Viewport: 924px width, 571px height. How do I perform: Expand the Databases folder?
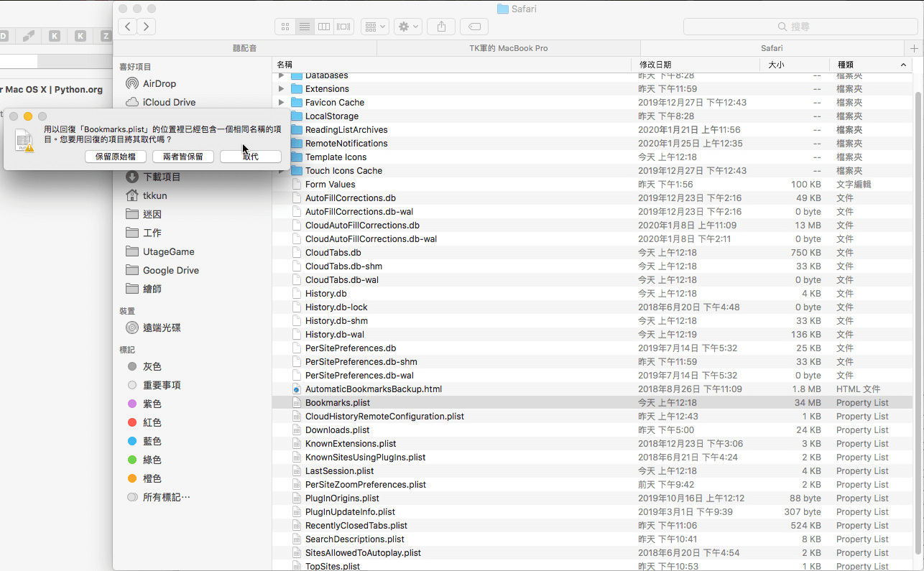point(282,75)
